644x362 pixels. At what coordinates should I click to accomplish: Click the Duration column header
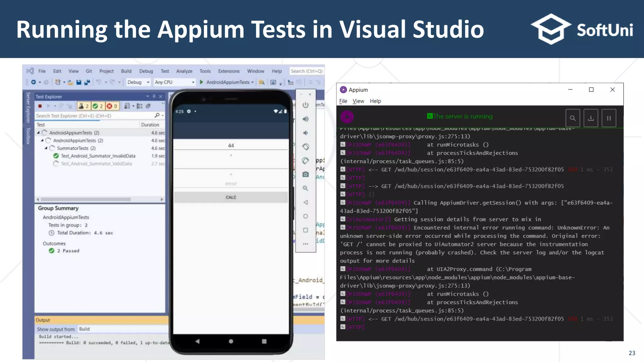(150, 125)
